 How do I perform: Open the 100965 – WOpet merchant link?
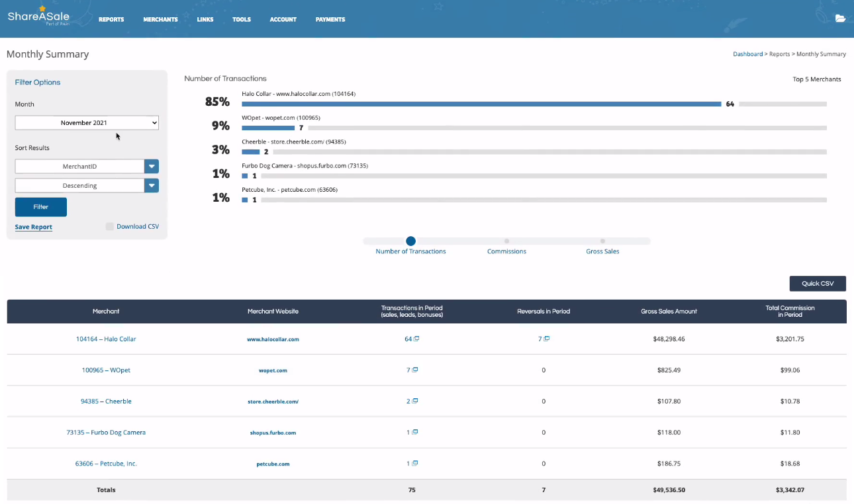[106, 370]
